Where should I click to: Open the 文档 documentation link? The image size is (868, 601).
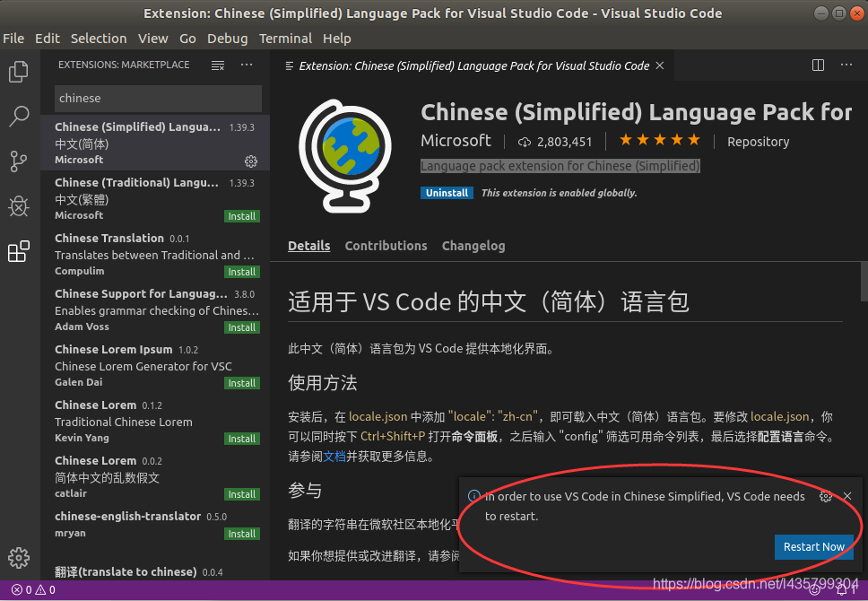pos(334,457)
